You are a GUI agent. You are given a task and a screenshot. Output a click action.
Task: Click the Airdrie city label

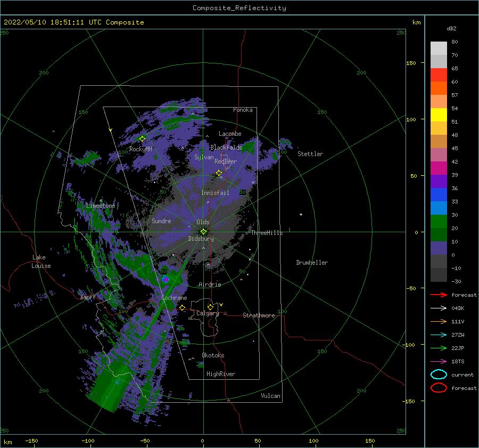pos(210,284)
